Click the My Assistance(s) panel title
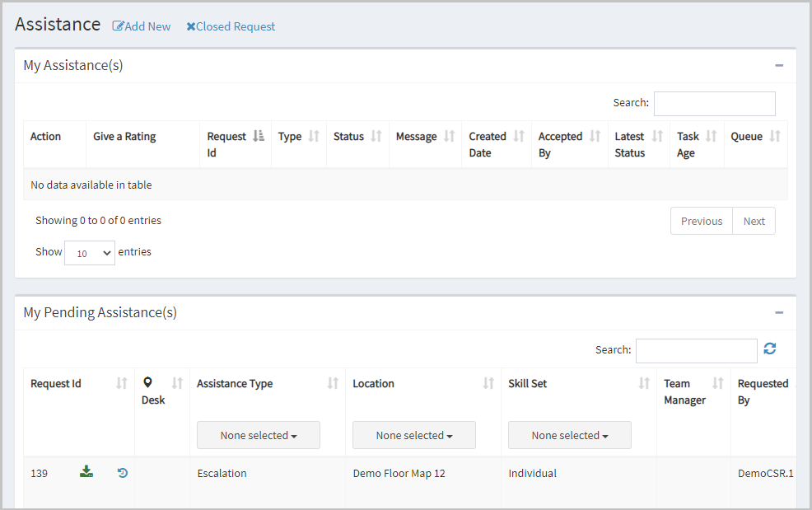Image resolution: width=812 pixels, height=510 pixels. tap(73, 65)
